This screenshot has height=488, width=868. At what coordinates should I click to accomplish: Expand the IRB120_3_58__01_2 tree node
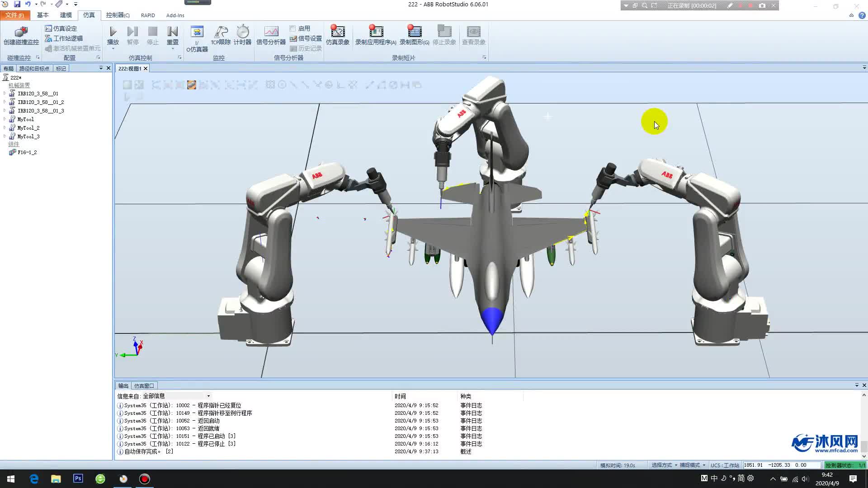pyautogui.click(x=5, y=102)
